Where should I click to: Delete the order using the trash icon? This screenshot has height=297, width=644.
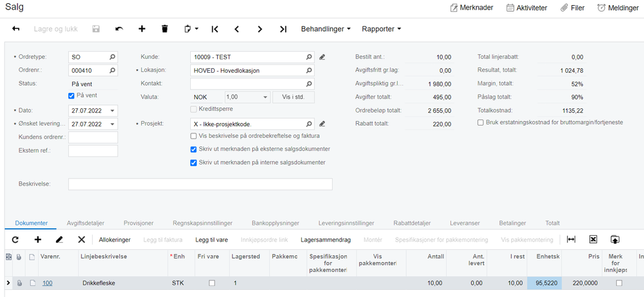click(x=164, y=29)
